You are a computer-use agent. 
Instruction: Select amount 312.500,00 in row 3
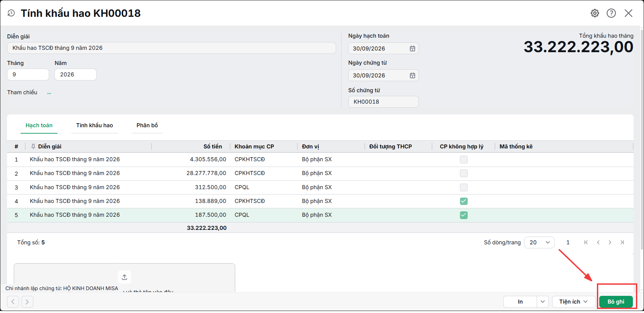(x=211, y=187)
